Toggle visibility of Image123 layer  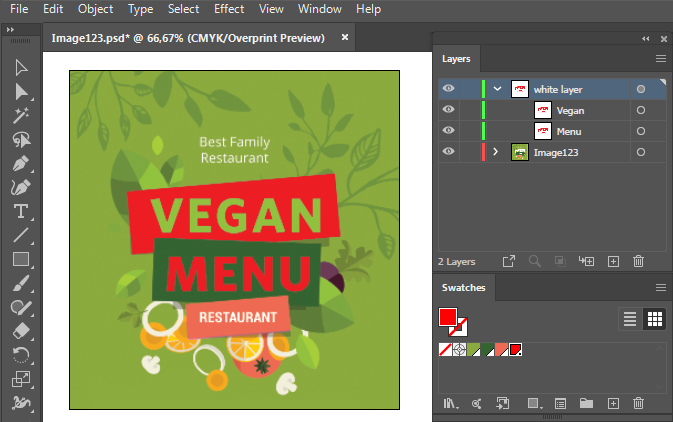click(x=448, y=152)
